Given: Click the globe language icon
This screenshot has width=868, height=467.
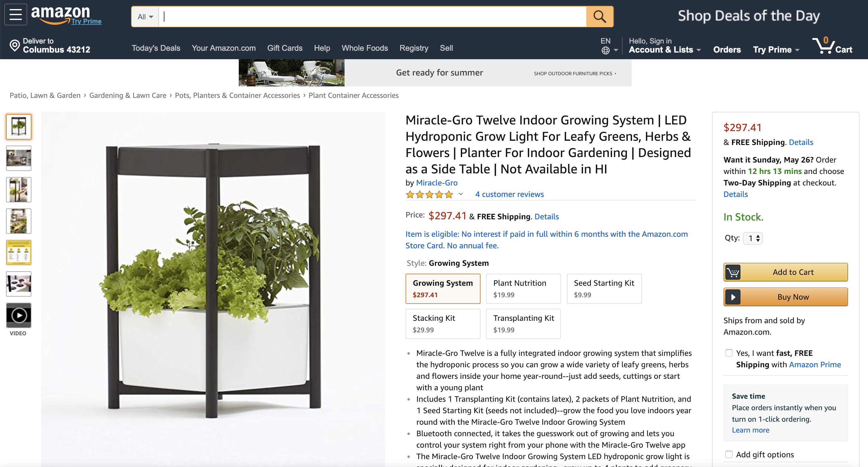Looking at the screenshot, I should (x=605, y=50).
